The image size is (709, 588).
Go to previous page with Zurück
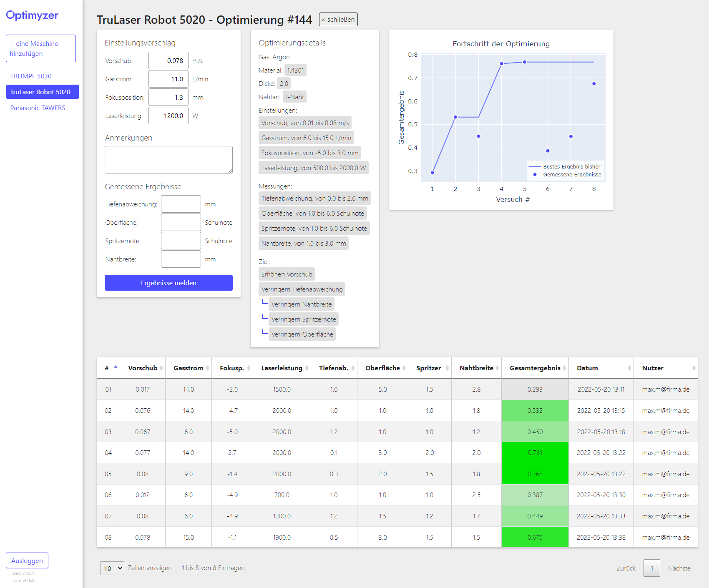pos(626,568)
